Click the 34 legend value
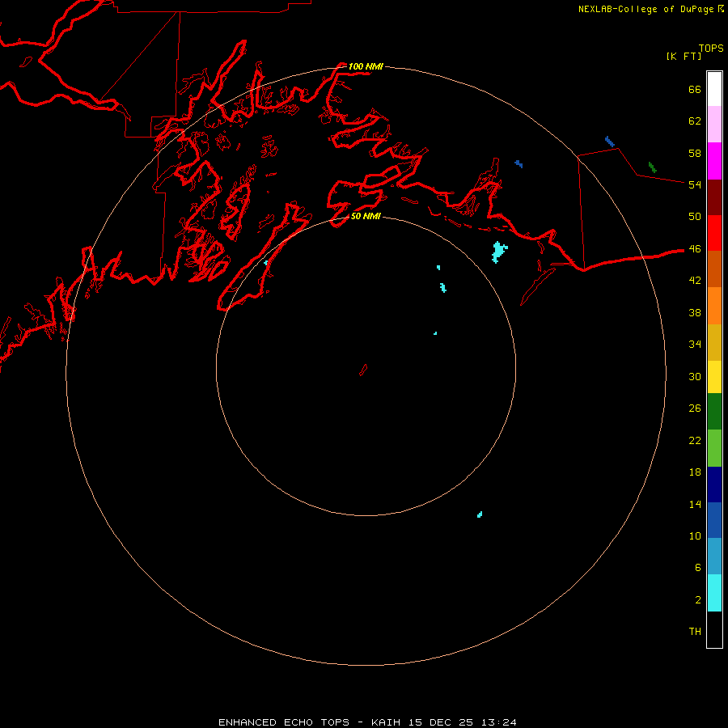Screen dimensions: 728x728 695,345
